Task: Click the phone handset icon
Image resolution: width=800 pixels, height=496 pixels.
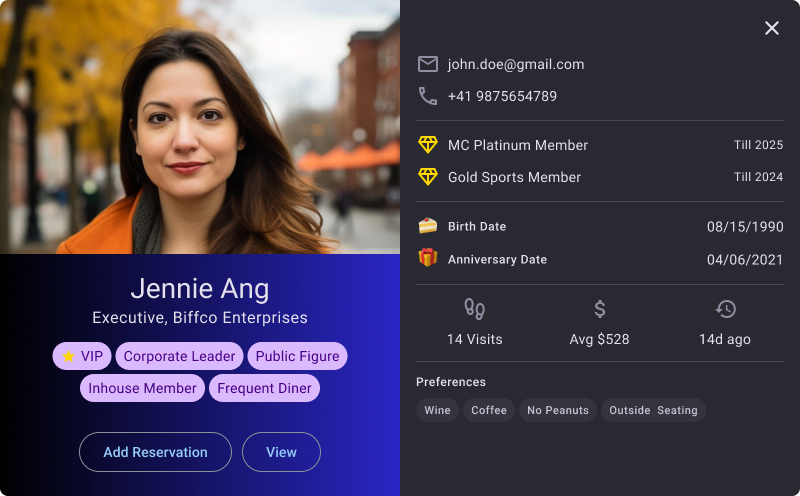Action: click(x=428, y=96)
